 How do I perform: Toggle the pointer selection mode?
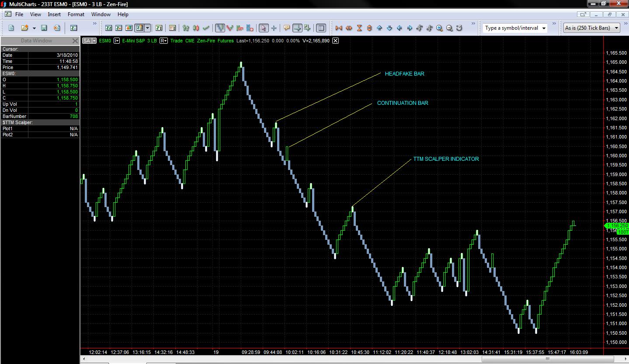263,28
